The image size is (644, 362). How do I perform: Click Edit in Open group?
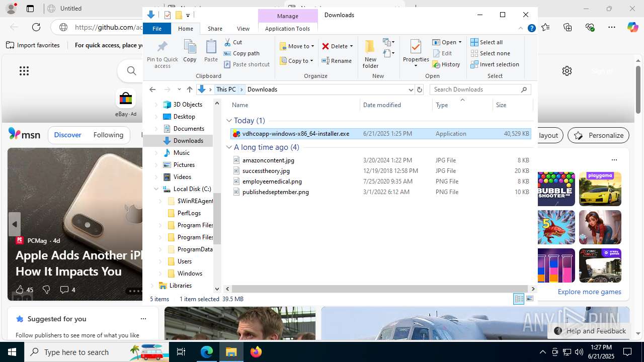click(x=442, y=53)
